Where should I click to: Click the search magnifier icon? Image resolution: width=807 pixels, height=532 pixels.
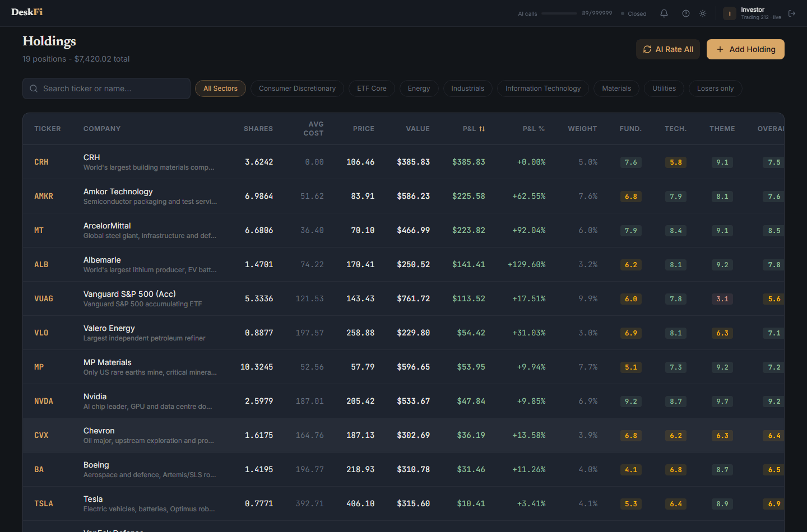point(34,88)
